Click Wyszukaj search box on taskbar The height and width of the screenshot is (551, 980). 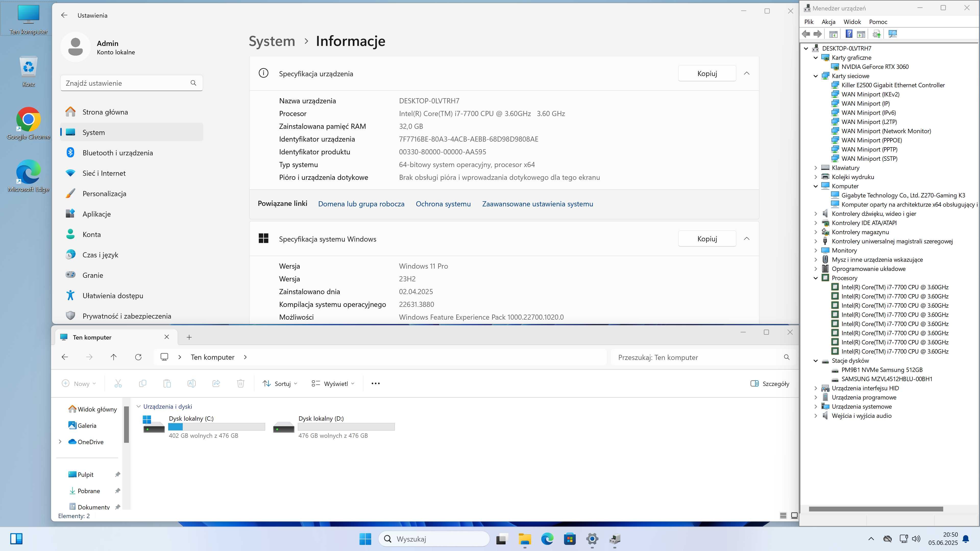(x=434, y=539)
